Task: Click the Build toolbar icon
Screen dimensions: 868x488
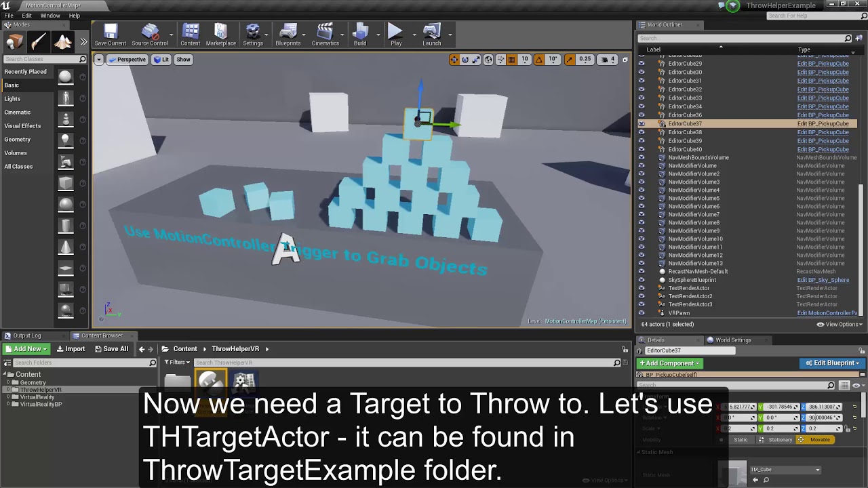Action: 360,35
